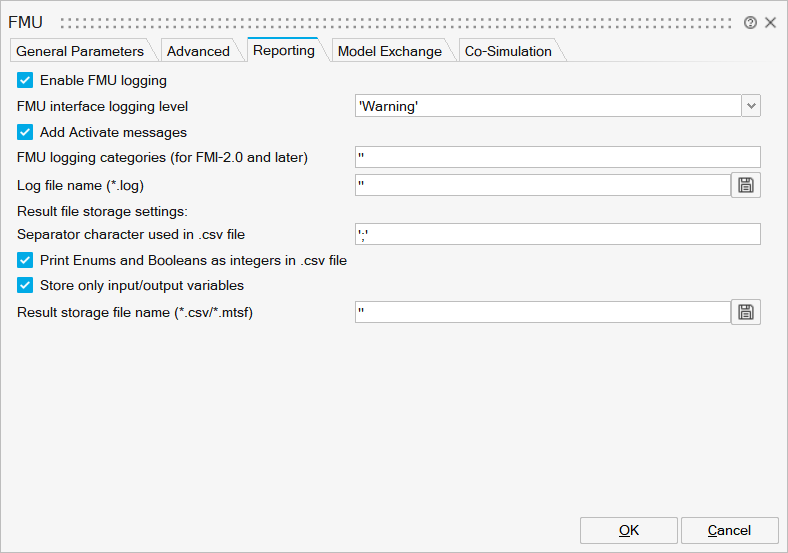This screenshot has height=553, width=788.
Task: Toggle Print Enums and Booleans as integers
Action: [25, 260]
